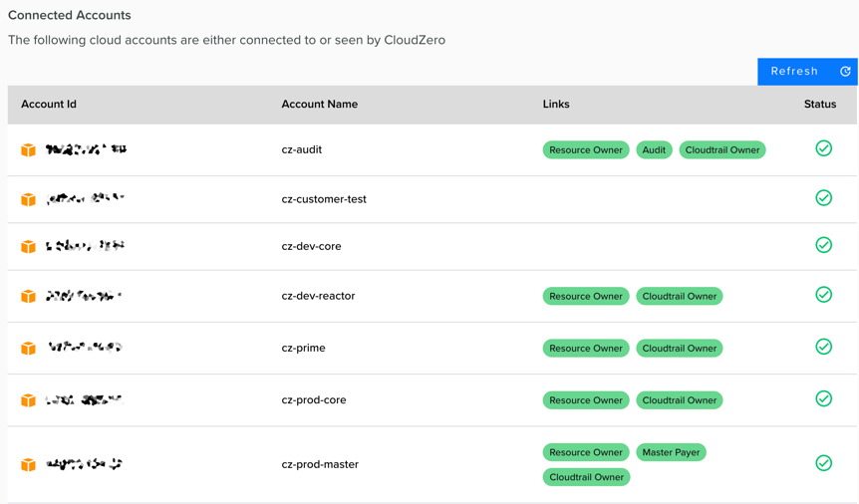Click the blurred account ID for cz-audit
This screenshot has width=859, height=504.
pos(86,149)
